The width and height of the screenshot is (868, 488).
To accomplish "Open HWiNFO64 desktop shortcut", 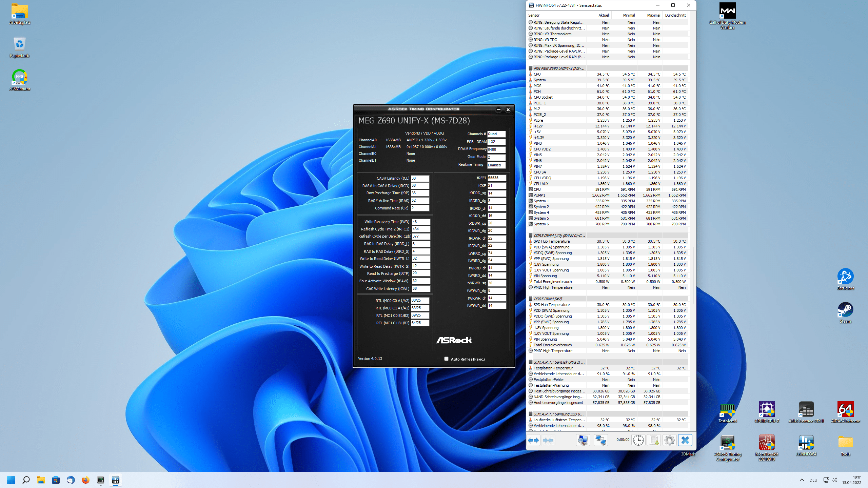I will tap(806, 445).
